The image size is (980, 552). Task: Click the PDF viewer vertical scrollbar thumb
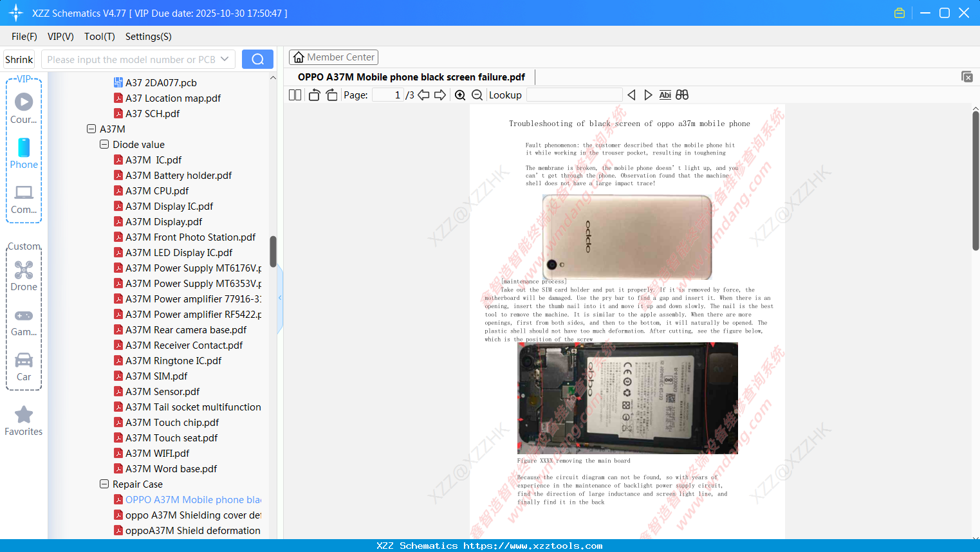click(x=975, y=181)
